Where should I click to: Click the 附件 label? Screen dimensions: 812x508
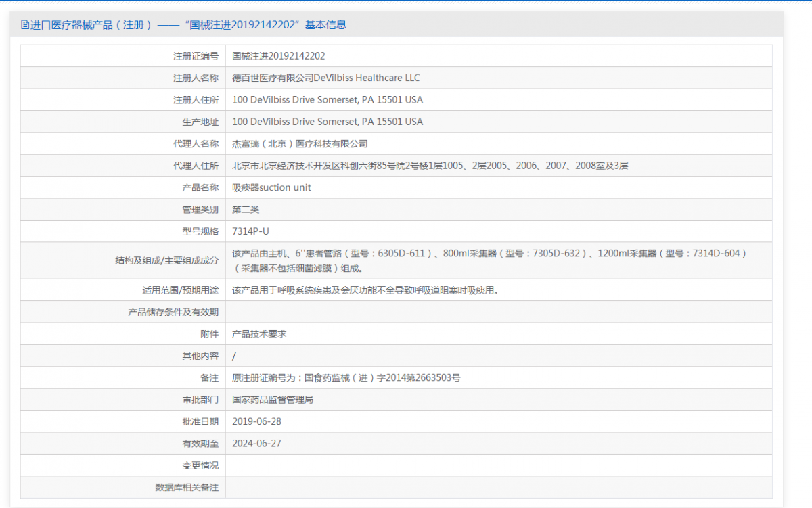pos(210,334)
